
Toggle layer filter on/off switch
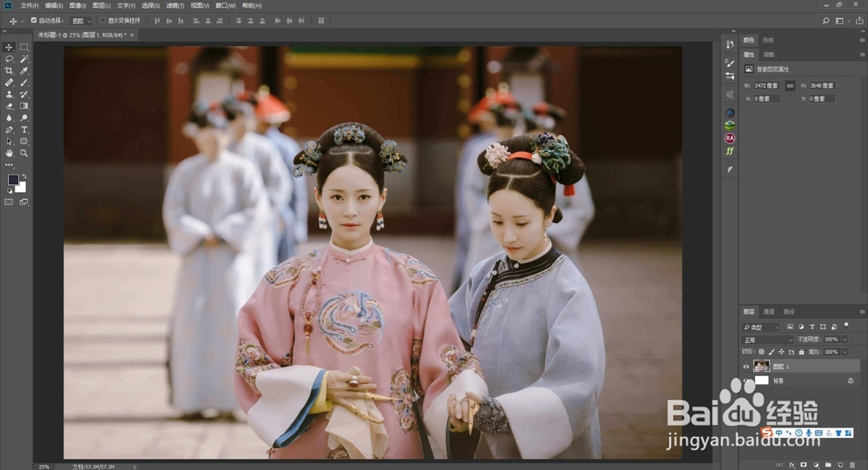click(x=846, y=326)
